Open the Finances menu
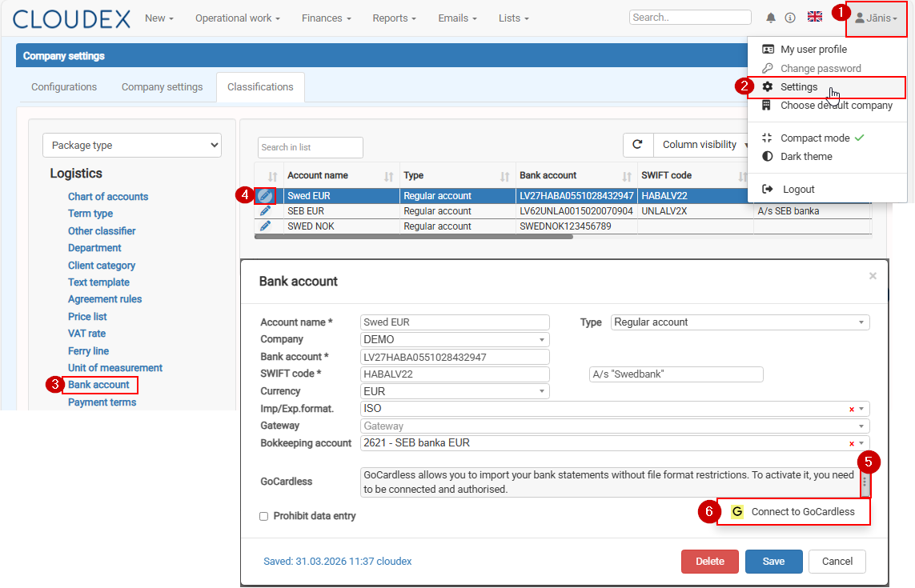The width and height of the screenshot is (915, 588). pos(326,18)
